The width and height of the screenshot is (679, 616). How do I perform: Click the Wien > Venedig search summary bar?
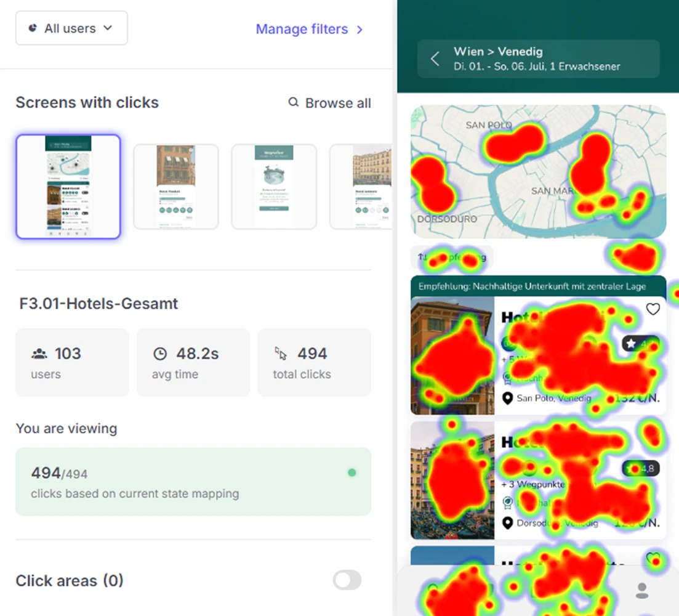[537, 59]
